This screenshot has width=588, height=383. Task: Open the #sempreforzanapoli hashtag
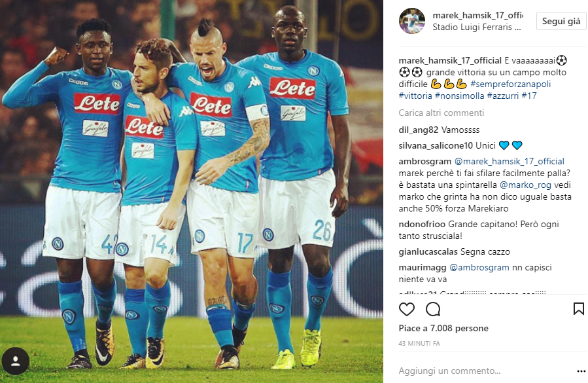[510, 84]
